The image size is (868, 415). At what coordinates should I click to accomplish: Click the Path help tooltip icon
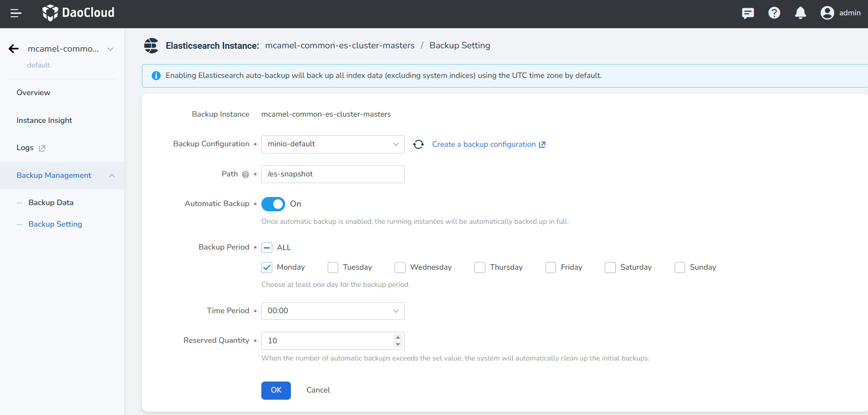pyautogui.click(x=246, y=175)
